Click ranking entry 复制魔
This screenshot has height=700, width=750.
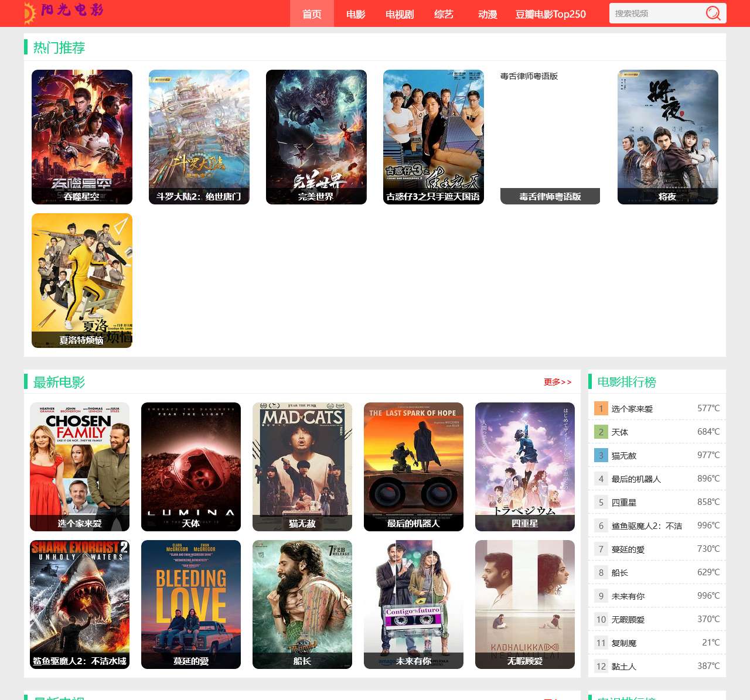coord(624,643)
